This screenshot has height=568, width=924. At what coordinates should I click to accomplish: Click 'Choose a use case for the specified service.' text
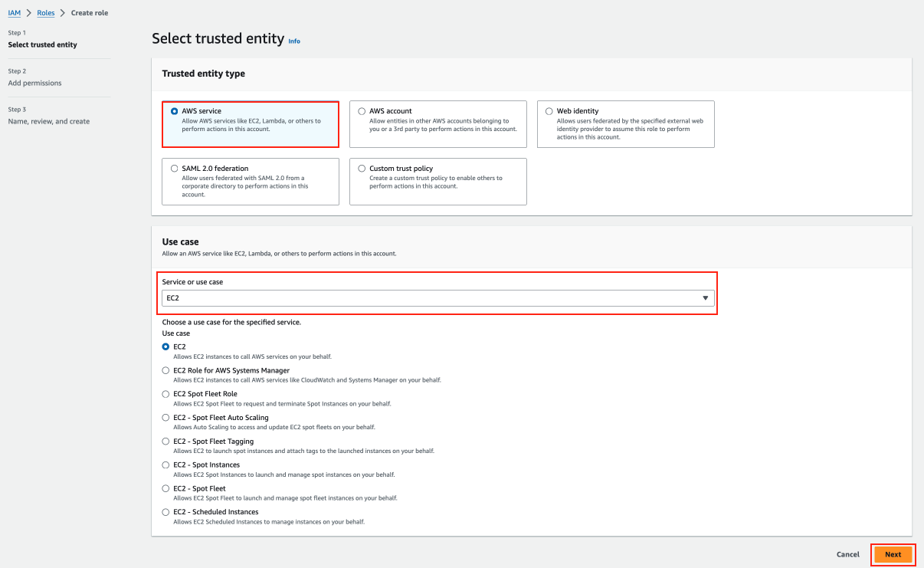click(231, 323)
